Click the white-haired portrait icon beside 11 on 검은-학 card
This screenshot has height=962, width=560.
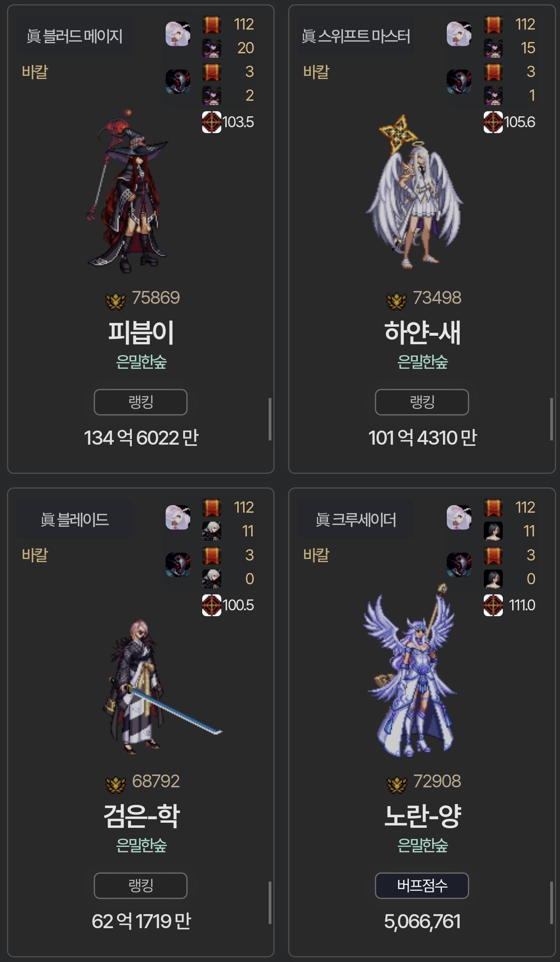212,531
